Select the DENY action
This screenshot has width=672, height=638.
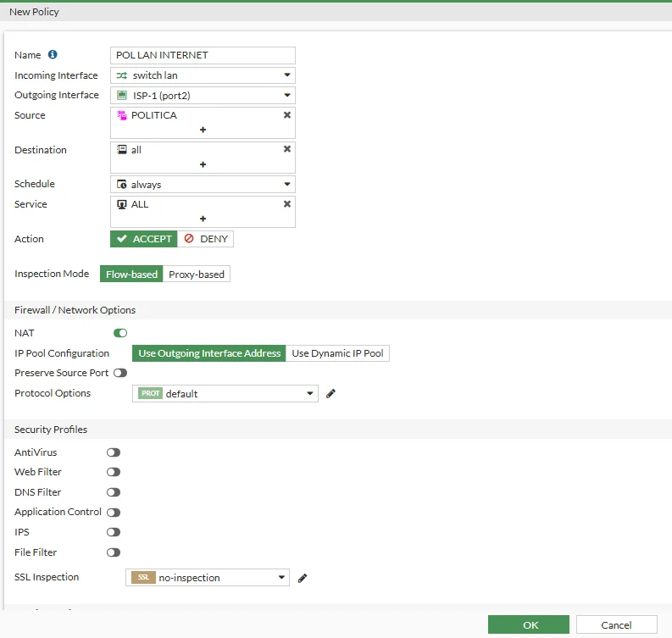click(x=206, y=239)
